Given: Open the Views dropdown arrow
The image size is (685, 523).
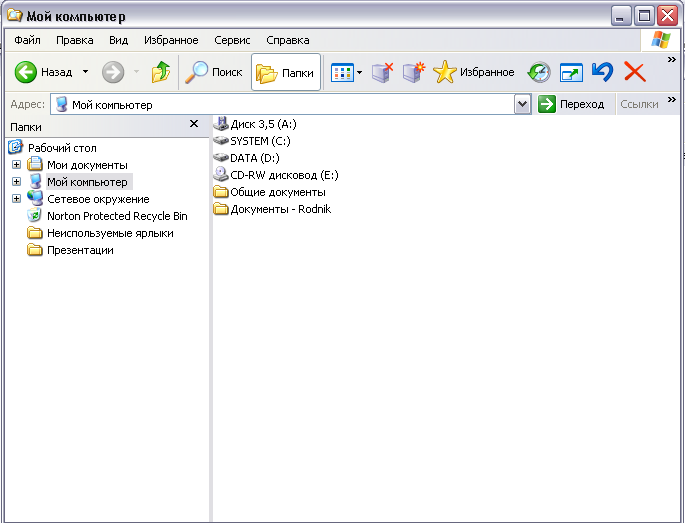Looking at the screenshot, I should (x=360, y=73).
